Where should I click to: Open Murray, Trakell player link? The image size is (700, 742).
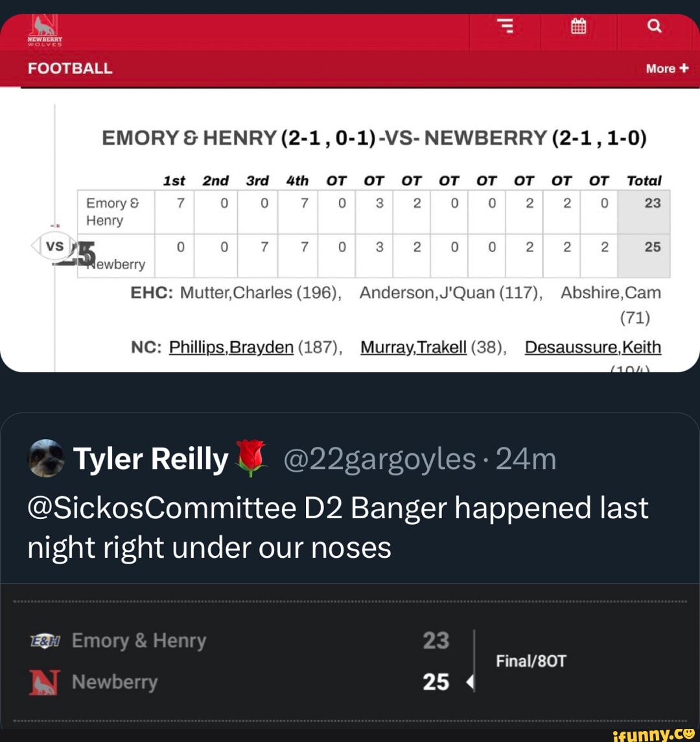point(414,348)
